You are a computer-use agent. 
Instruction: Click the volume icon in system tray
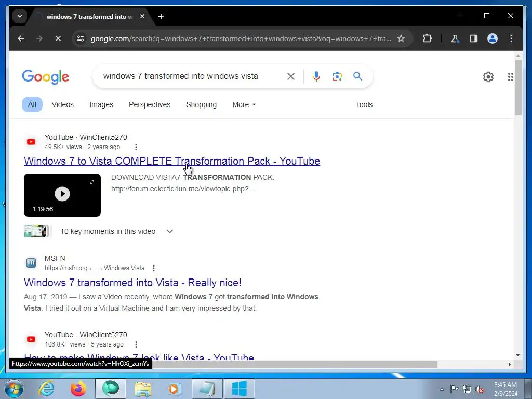tap(480, 389)
